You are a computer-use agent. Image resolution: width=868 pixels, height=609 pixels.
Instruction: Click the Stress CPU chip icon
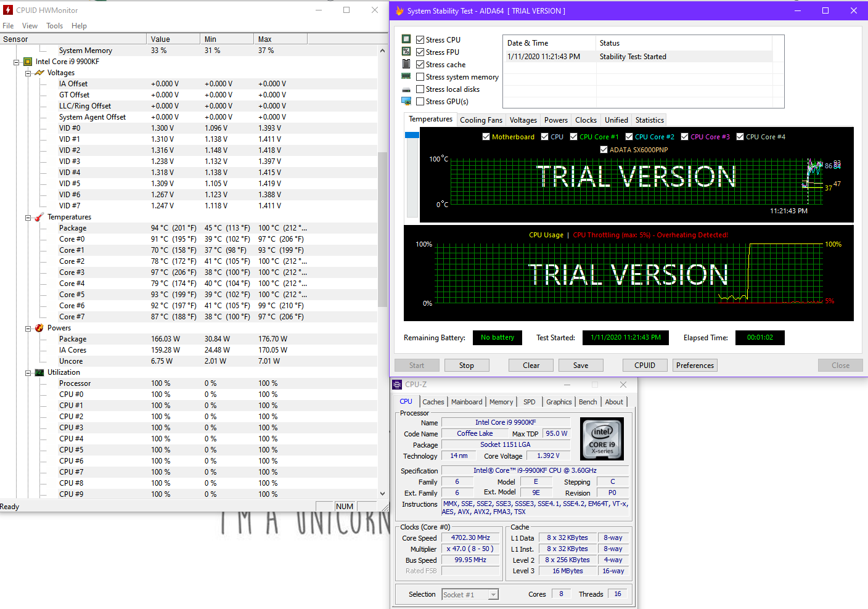pos(406,39)
